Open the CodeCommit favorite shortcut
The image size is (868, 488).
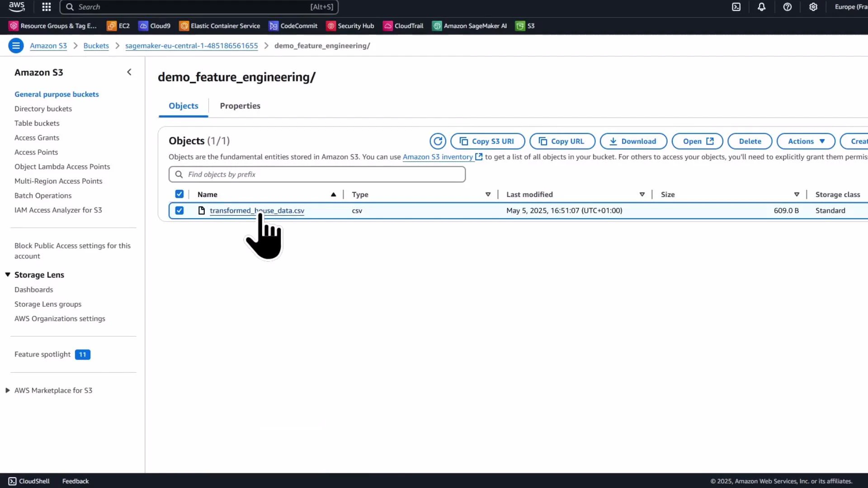[x=293, y=26]
